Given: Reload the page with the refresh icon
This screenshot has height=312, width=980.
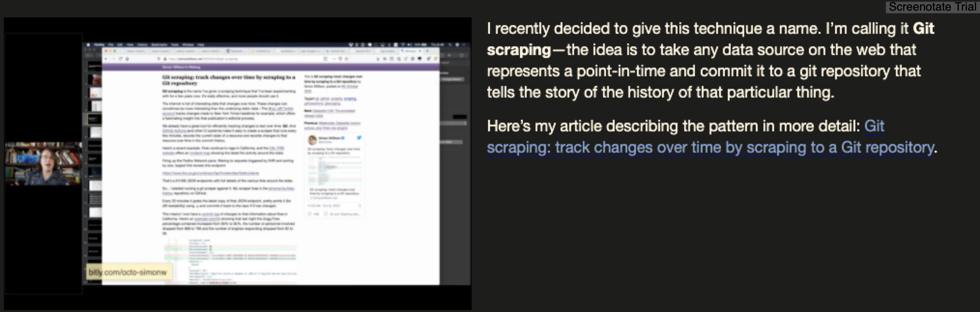Looking at the screenshot, I should 120,59.
